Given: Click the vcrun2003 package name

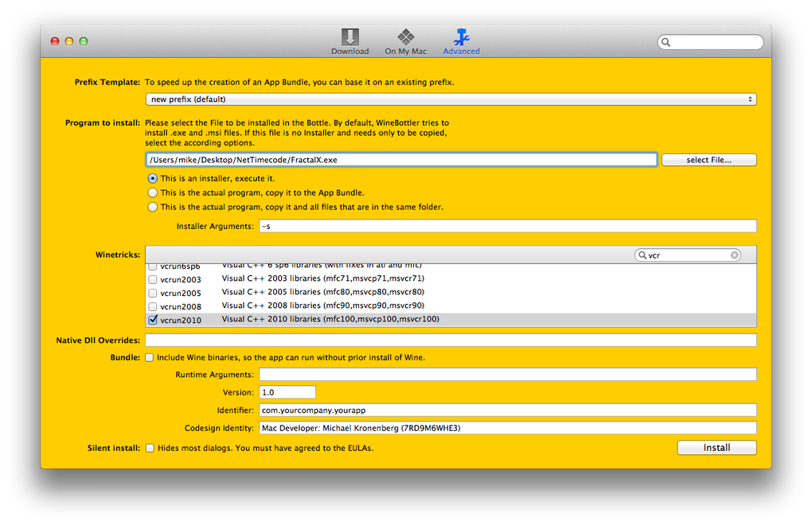Looking at the screenshot, I should 181,280.
